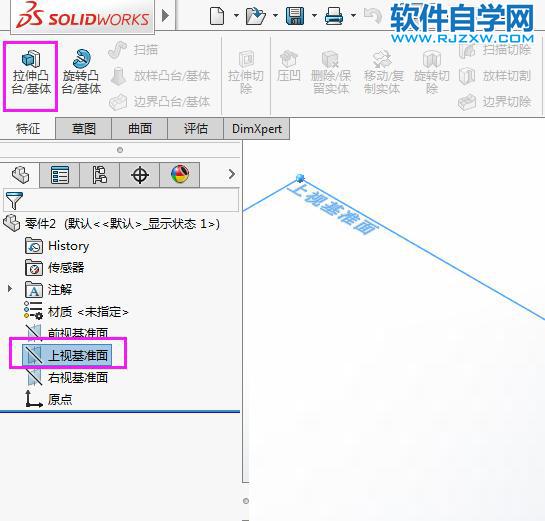Click the Delete/Keep Body (删除/保留实体) tool

[331, 73]
